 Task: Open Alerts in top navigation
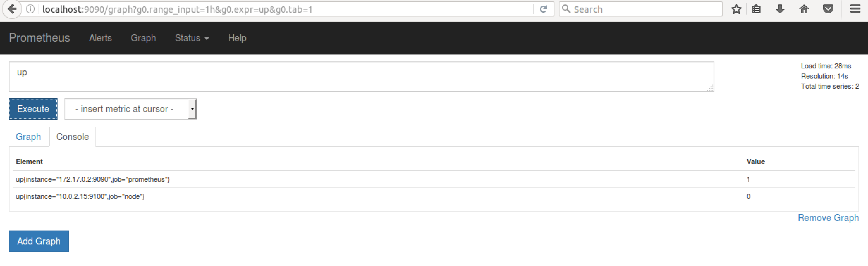pyautogui.click(x=101, y=38)
